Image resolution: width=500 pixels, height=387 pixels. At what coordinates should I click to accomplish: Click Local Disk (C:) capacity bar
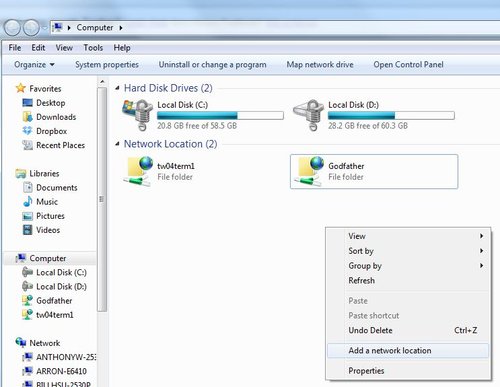(x=220, y=115)
